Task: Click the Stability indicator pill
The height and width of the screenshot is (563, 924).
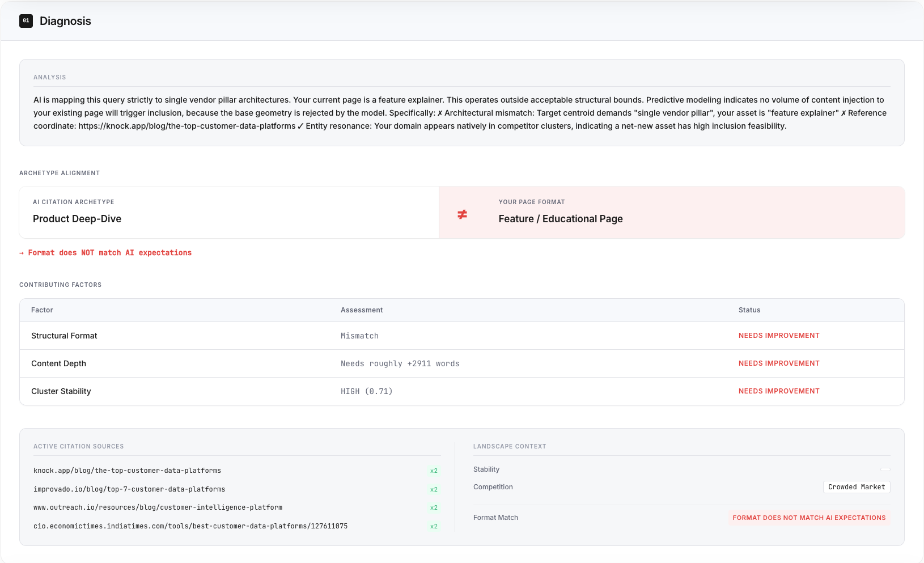Action: [885, 469]
